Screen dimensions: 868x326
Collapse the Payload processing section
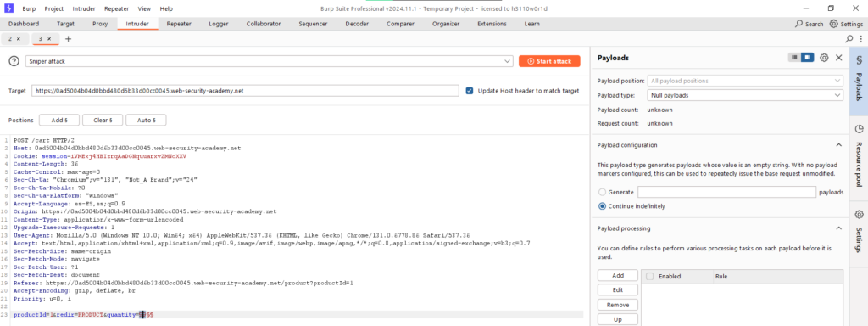click(838, 228)
